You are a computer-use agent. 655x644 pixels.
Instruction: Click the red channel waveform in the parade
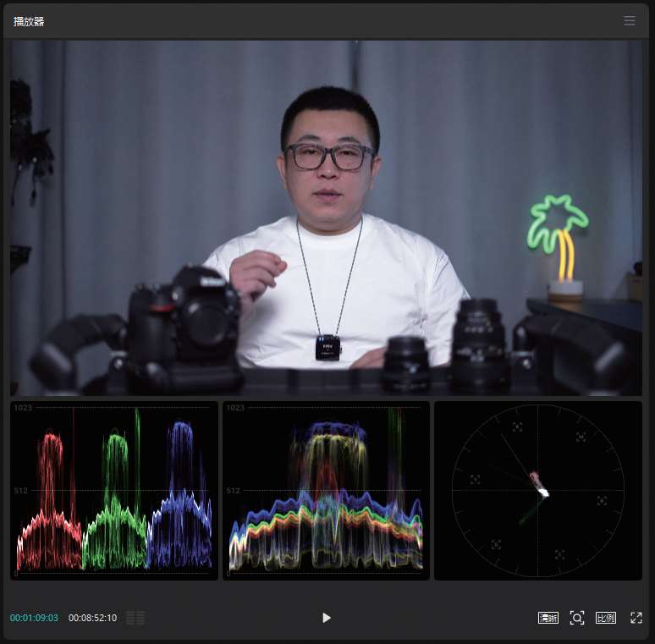49,508
